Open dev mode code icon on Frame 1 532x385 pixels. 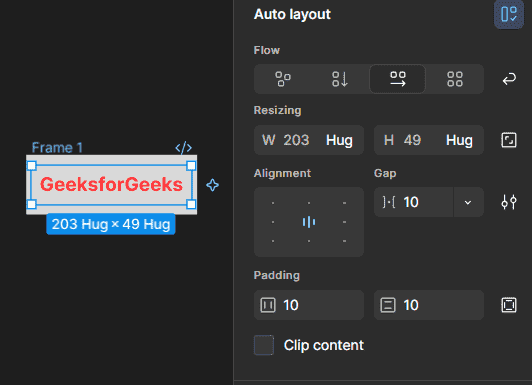point(184,148)
